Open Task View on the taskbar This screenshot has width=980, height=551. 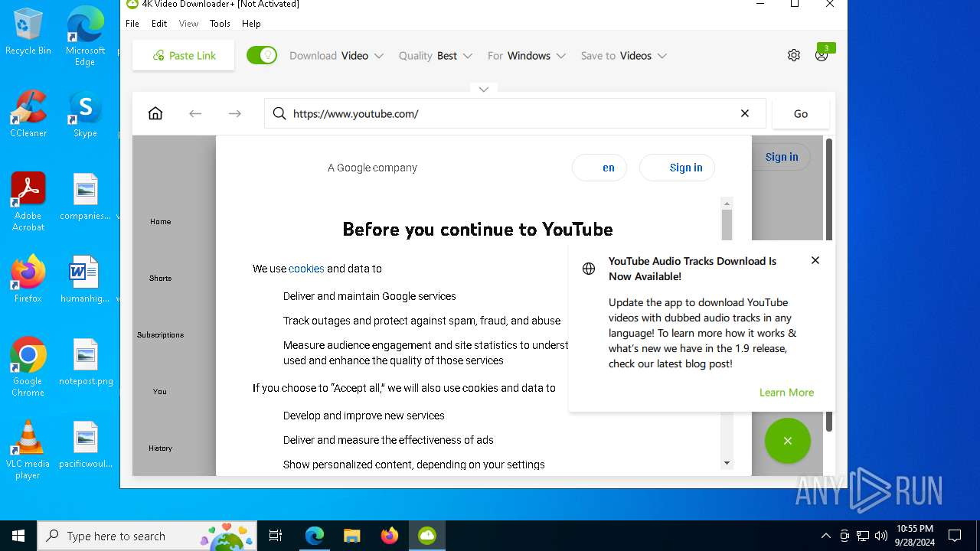tap(276, 536)
